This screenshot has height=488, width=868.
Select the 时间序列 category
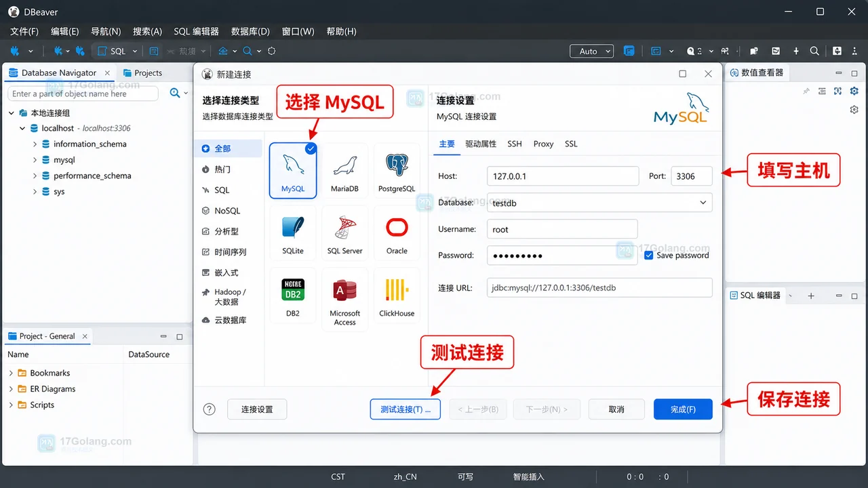[x=228, y=252]
